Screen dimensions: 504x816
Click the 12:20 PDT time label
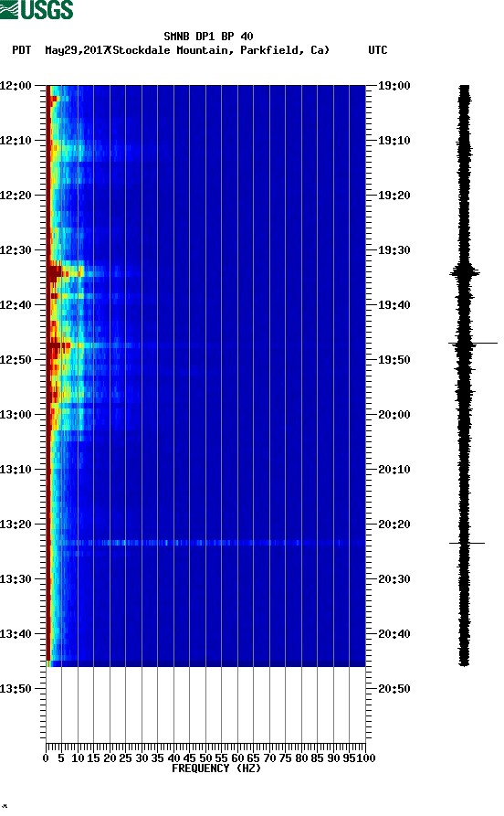(x=16, y=196)
